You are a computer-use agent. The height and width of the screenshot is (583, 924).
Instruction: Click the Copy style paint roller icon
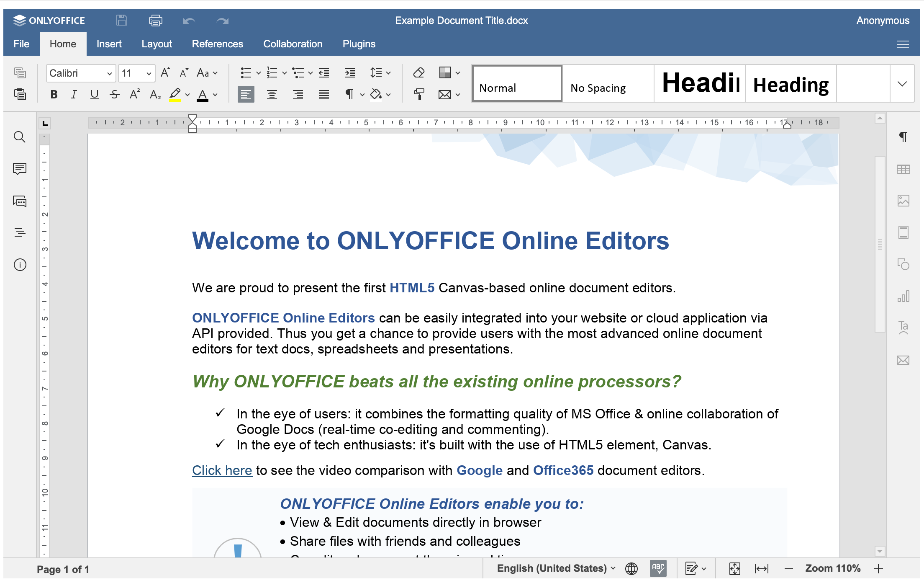pos(419,94)
